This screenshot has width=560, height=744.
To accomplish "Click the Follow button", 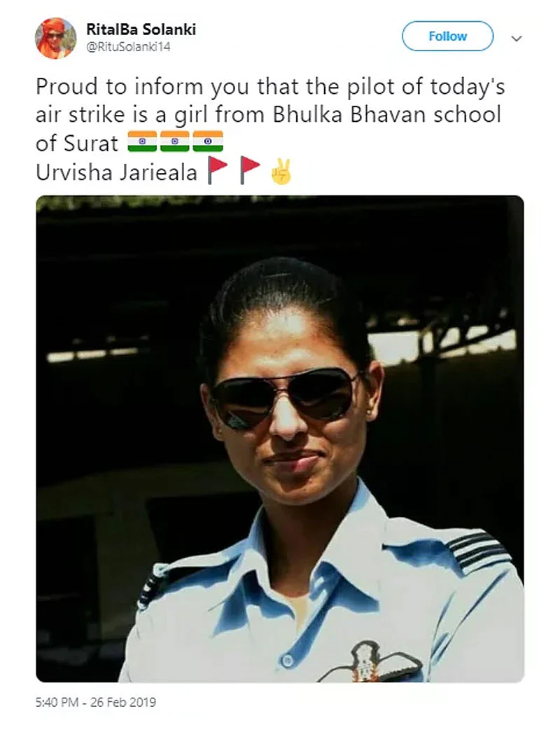I will tap(447, 36).
